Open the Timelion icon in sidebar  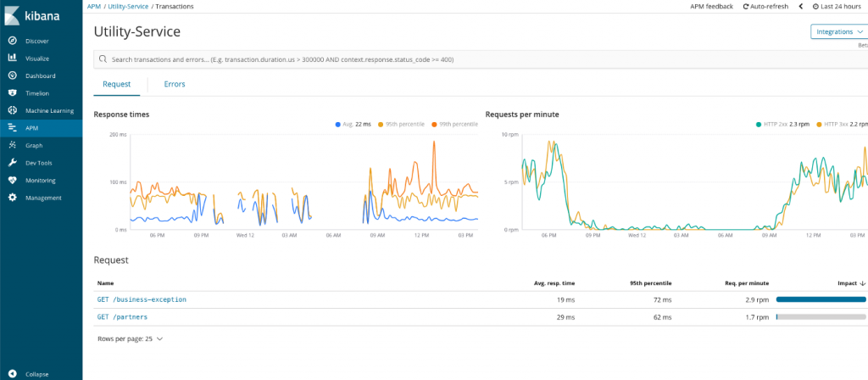(12, 93)
